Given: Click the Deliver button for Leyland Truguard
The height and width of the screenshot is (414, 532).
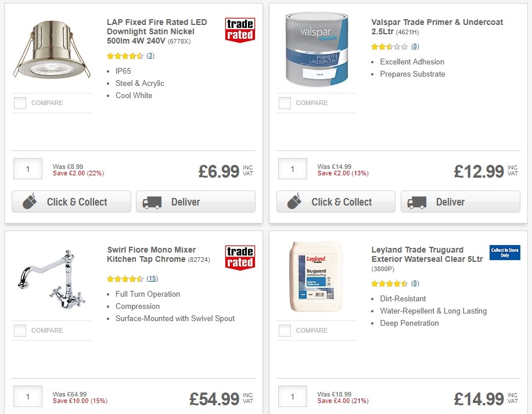Looking at the screenshot, I should 461,412.
